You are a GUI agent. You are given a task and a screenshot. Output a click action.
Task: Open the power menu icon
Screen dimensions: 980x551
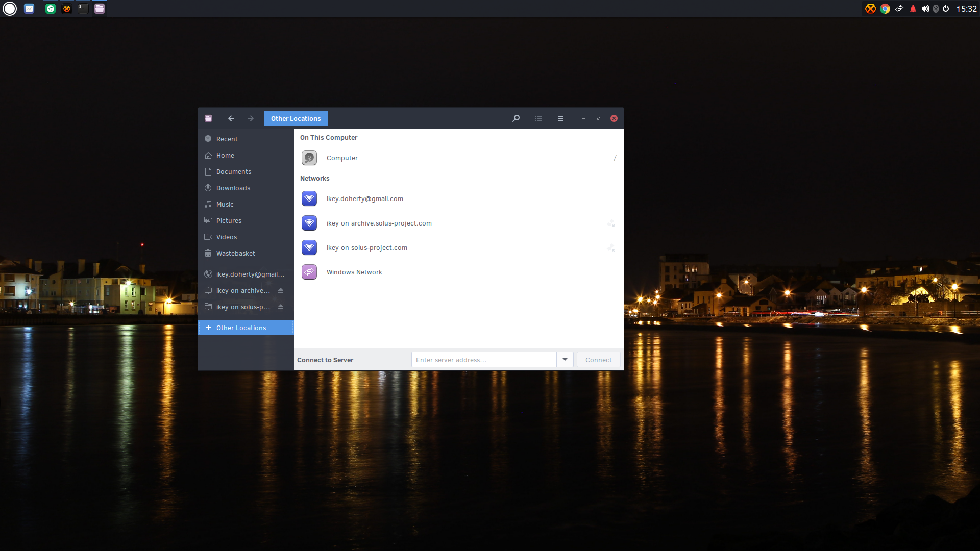pyautogui.click(x=946, y=9)
